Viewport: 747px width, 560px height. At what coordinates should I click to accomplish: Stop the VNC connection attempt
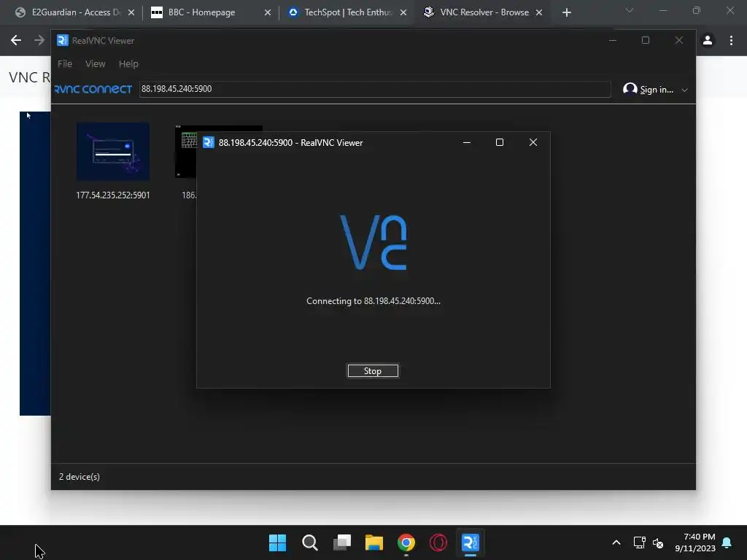(x=373, y=371)
